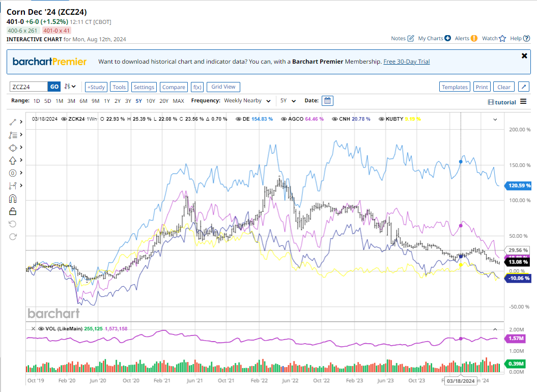This screenshot has width=537, height=392.
Task: Select the trend line drawing tool
Action: [13, 122]
